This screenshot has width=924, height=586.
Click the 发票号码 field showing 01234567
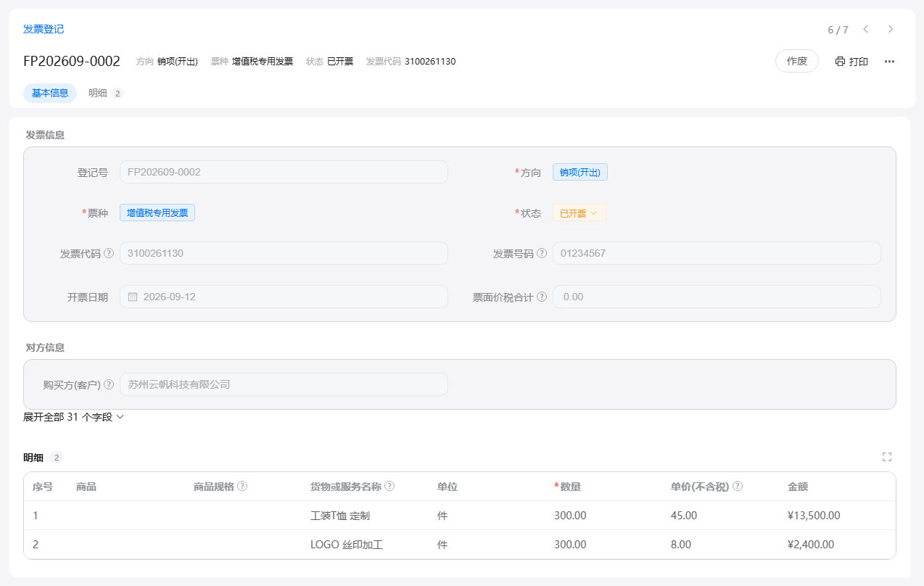click(717, 253)
